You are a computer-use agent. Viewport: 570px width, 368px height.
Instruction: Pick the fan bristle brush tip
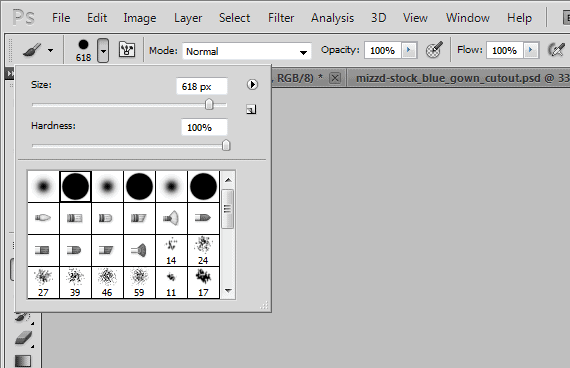tap(171, 218)
